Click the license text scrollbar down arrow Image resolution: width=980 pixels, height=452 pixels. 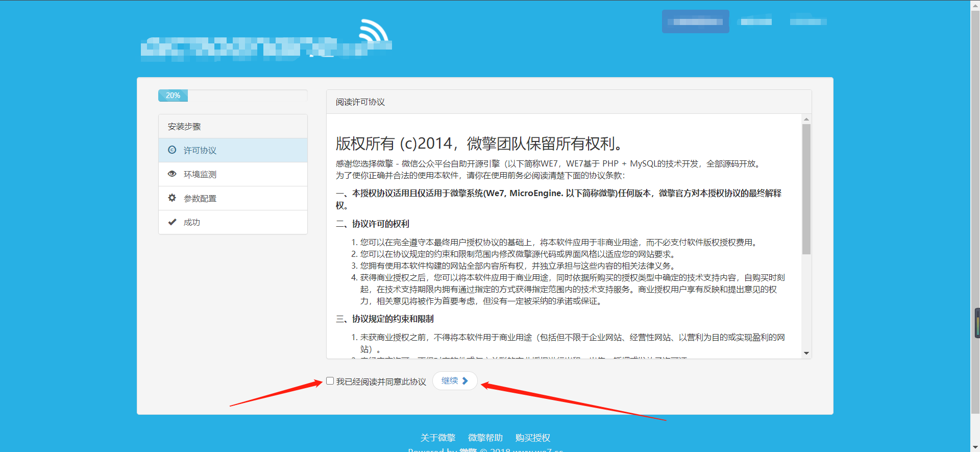806,353
